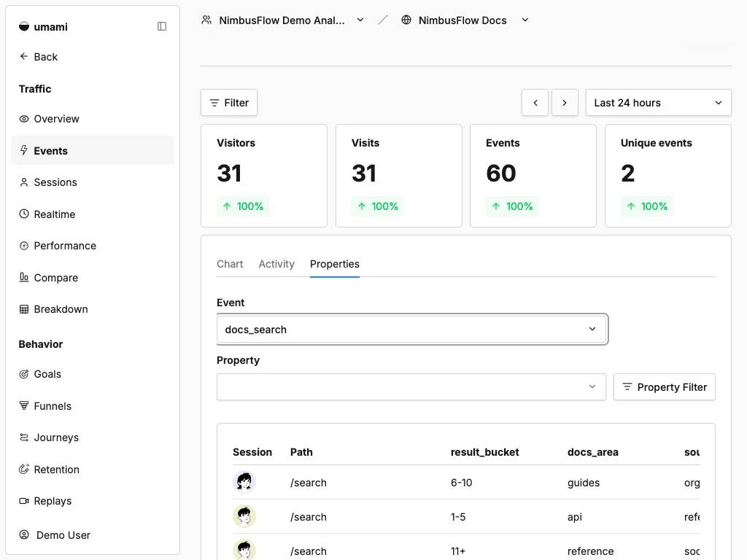Open the docs_search Event dropdown
The width and height of the screenshot is (747, 560).
point(412,329)
